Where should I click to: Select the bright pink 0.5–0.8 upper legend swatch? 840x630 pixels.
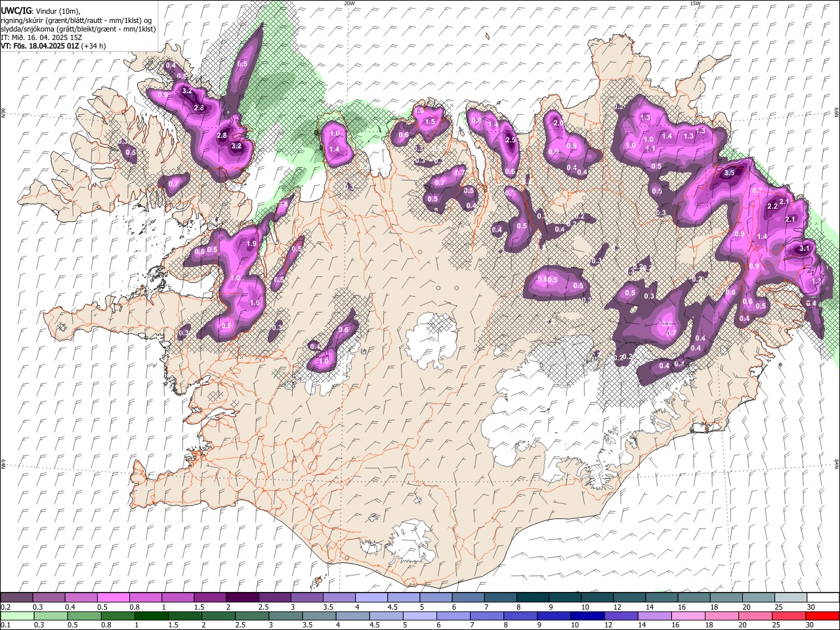coord(113,597)
